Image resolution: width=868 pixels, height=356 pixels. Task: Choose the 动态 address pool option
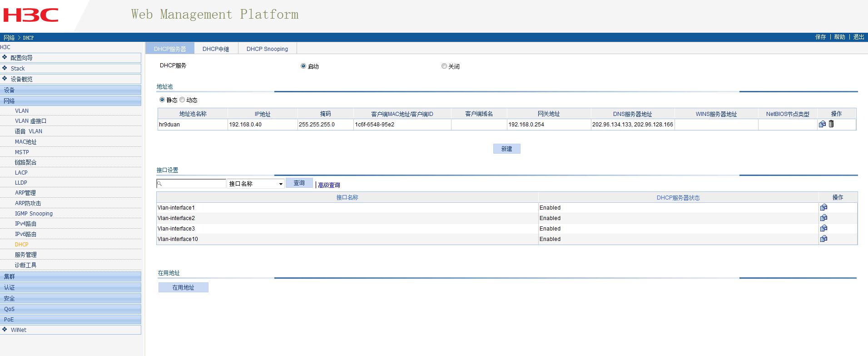coord(182,100)
